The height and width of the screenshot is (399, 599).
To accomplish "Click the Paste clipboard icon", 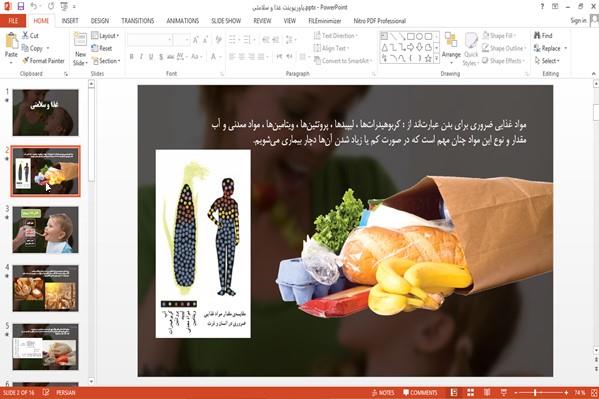I will [11, 41].
